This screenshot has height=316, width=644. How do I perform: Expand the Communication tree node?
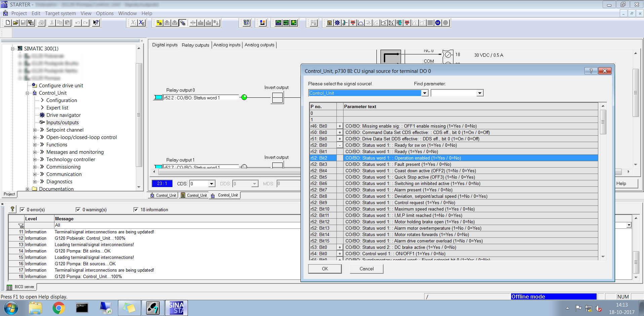[35, 174]
